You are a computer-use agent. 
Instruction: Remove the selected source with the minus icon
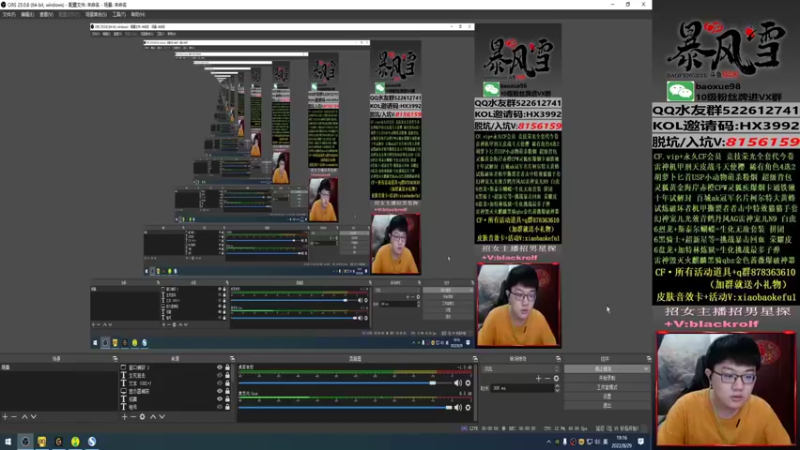tap(133, 417)
